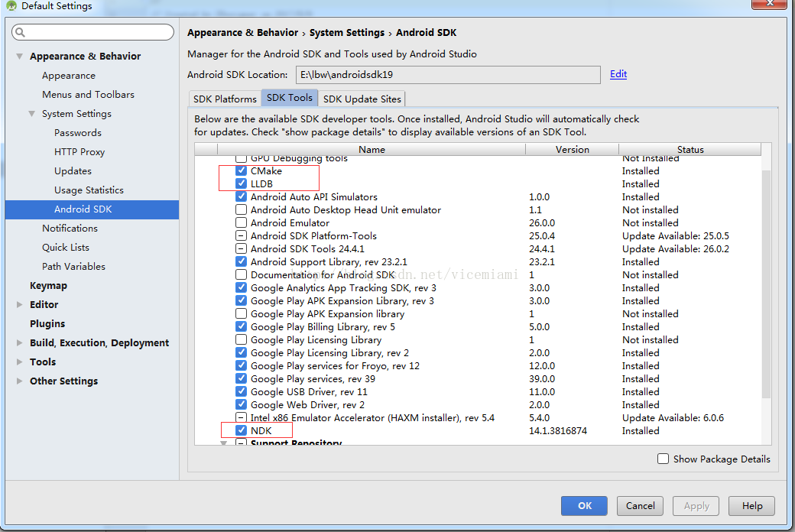Screen dimensions: 795x532
Task: Select Passwords in System Settings
Action: pyautogui.click(x=77, y=133)
